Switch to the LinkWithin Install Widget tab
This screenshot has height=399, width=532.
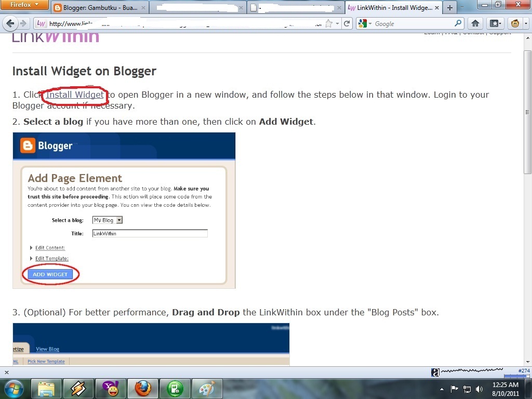(x=394, y=7)
